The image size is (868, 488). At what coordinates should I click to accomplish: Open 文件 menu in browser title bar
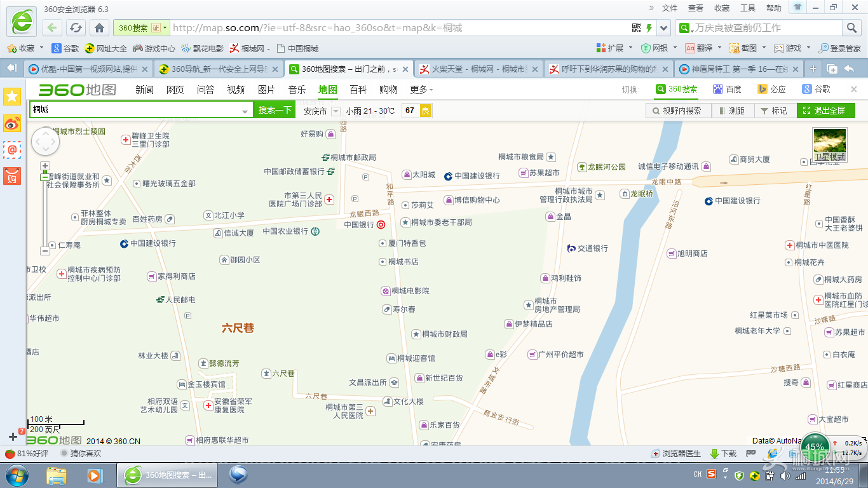pos(670,8)
